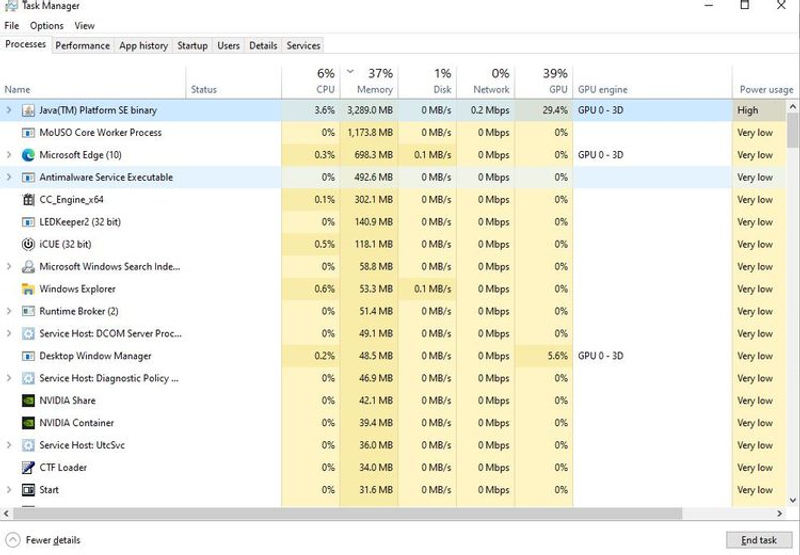Expand the Runtime Broker (2) group
800x555 pixels.
(x=9, y=311)
